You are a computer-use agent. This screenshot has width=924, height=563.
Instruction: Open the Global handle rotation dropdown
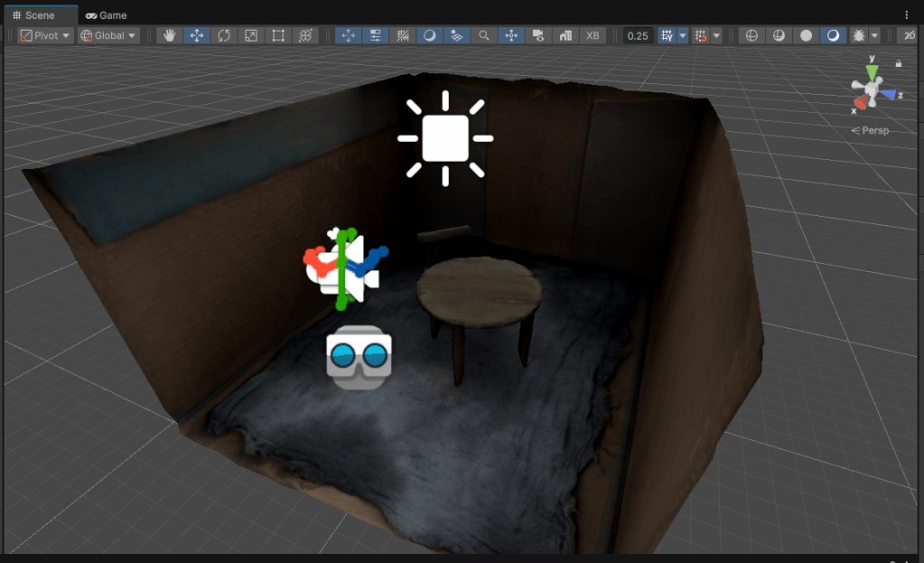108,35
